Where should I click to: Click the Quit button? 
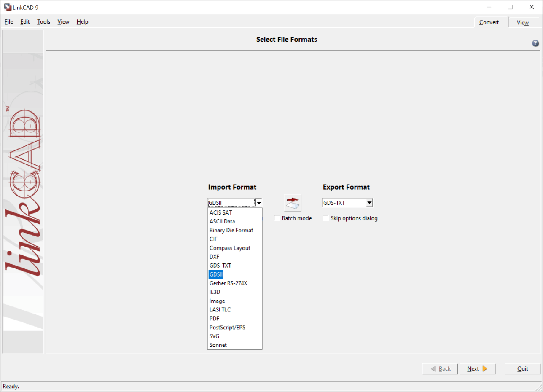[x=523, y=369]
